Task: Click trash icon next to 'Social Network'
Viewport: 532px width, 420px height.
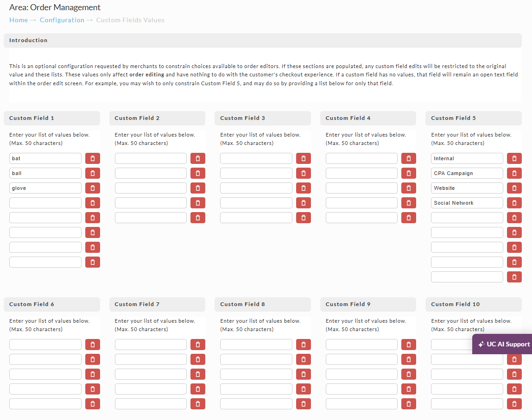Action: (514, 203)
